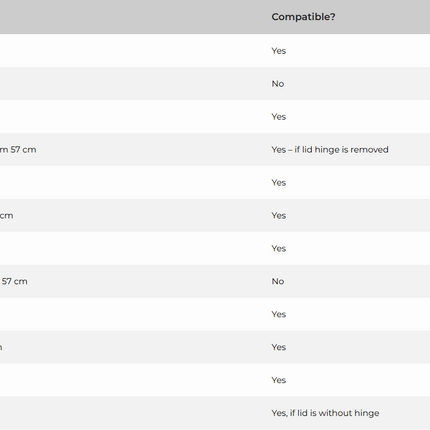This screenshot has height=430, width=430.
Task: Click "Yes" in the row showing only "cm"
Action: pos(279,216)
